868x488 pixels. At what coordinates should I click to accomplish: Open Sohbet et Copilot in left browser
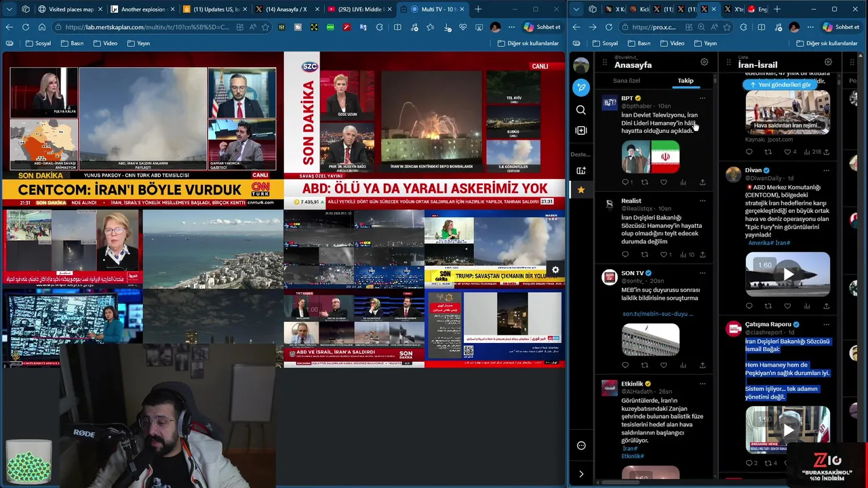pos(542,27)
